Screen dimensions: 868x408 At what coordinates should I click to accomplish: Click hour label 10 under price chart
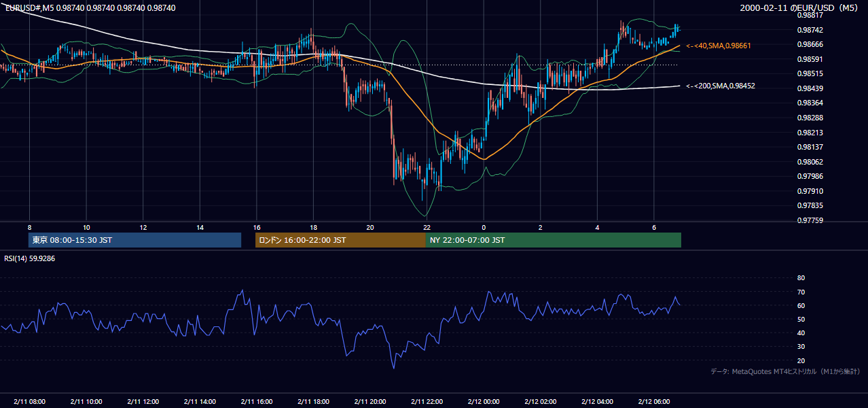point(86,227)
